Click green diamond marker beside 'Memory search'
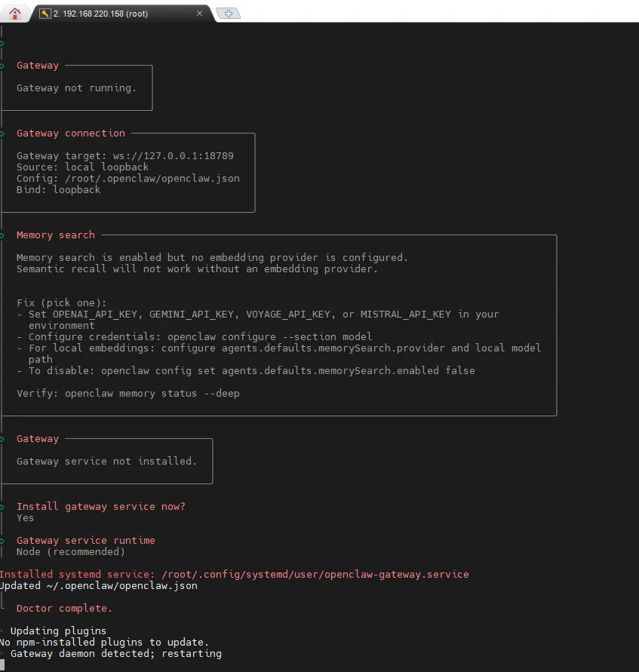Image resolution: width=639 pixels, height=672 pixels. pyautogui.click(x=2, y=235)
